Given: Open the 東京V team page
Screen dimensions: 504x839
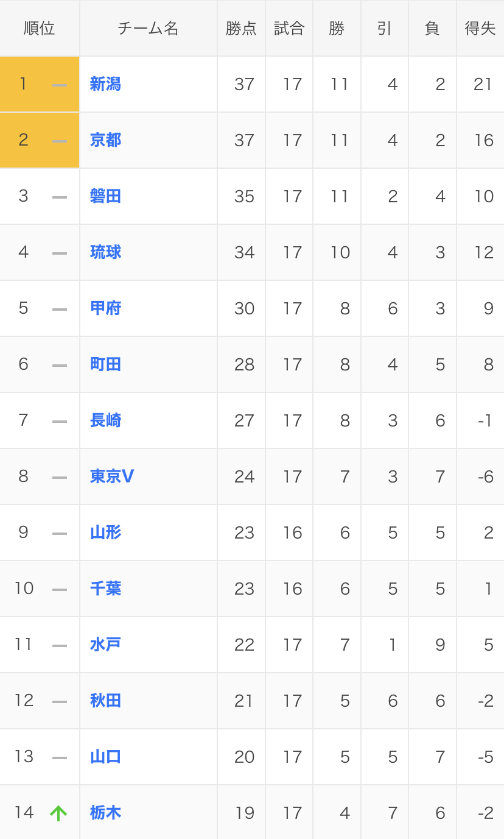Looking at the screenshot, I should coord(112,476).
